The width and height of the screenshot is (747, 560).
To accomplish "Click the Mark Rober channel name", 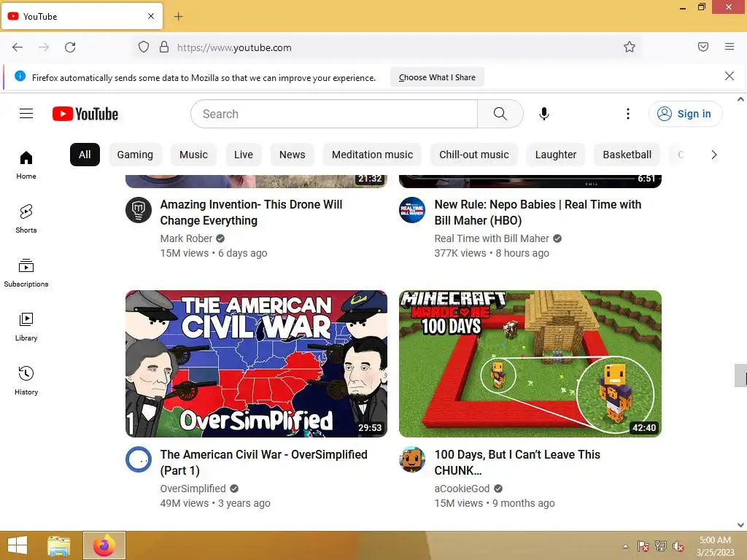I will 186,238.
